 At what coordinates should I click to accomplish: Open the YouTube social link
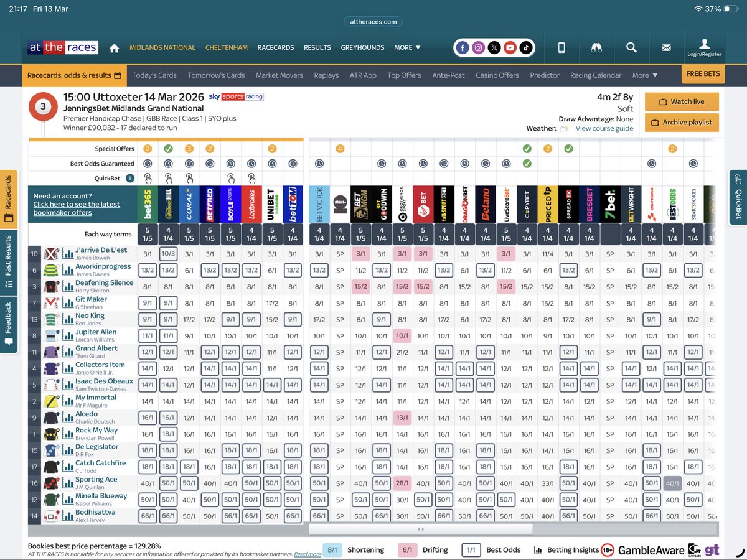(510, 48)
